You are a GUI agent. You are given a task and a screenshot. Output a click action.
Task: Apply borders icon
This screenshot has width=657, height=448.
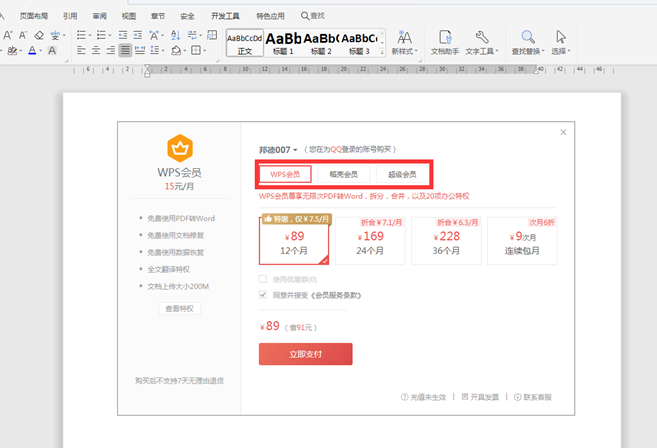[x=196, y=51]
